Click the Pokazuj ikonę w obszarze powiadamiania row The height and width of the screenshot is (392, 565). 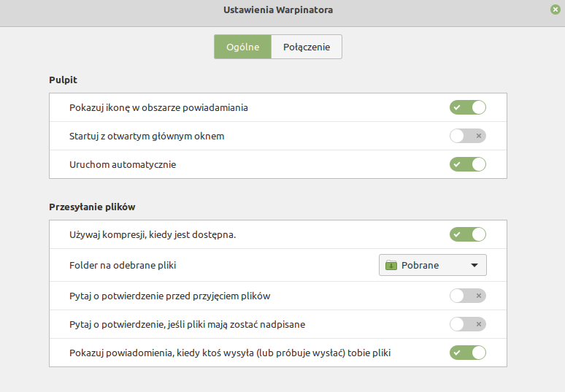pos(278,107)
